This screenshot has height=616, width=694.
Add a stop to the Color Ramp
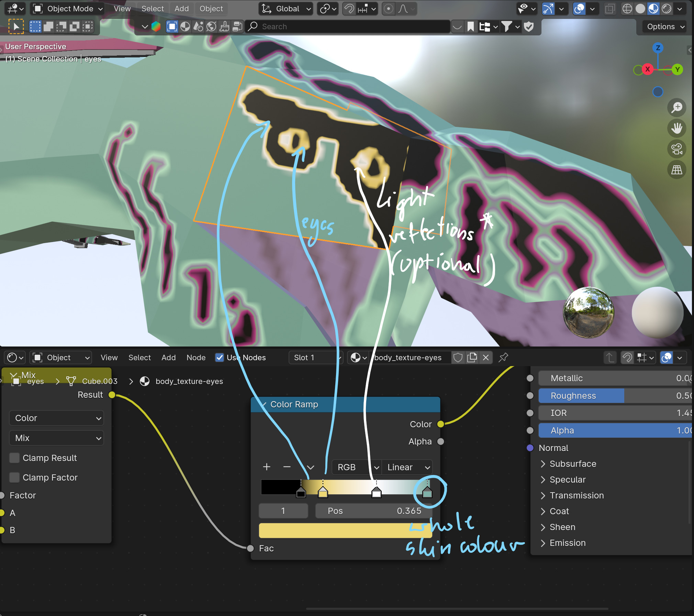click(267, 467)
